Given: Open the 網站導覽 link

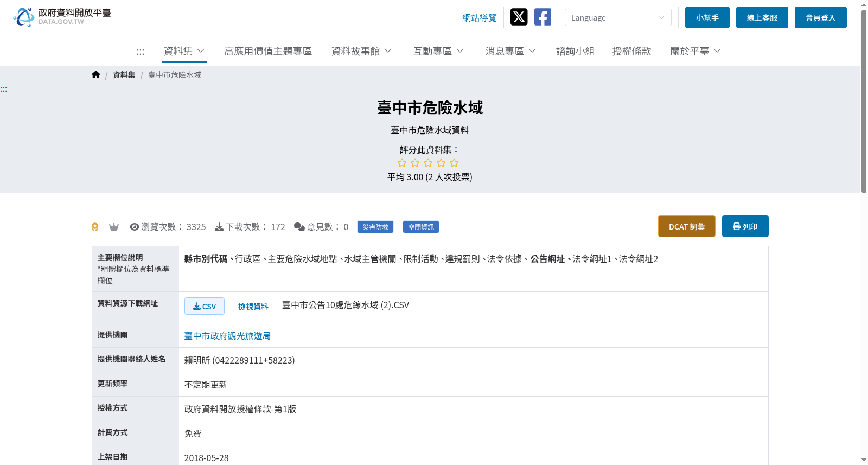Looking at the screenshot, I should tap(480, 18).
